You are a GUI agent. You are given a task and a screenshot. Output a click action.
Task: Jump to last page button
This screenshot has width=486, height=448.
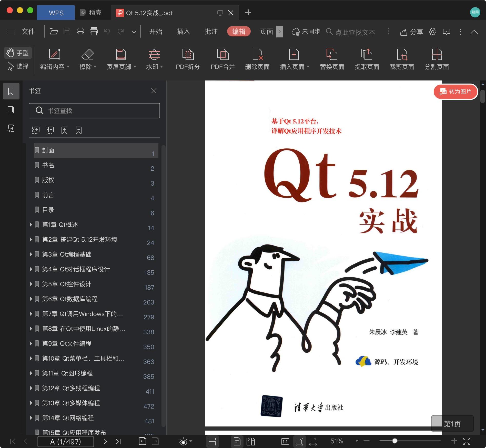tap(118, 441)
